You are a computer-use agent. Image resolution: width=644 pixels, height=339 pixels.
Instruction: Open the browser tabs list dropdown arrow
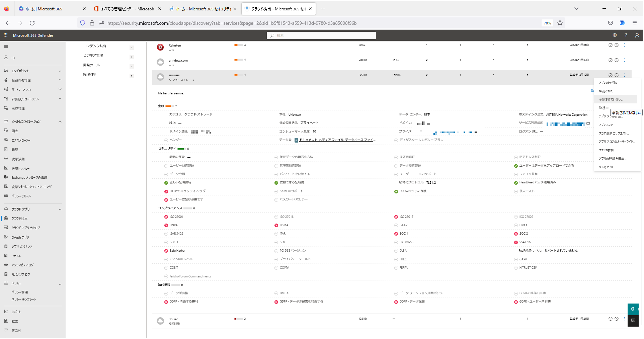(576, 9)
